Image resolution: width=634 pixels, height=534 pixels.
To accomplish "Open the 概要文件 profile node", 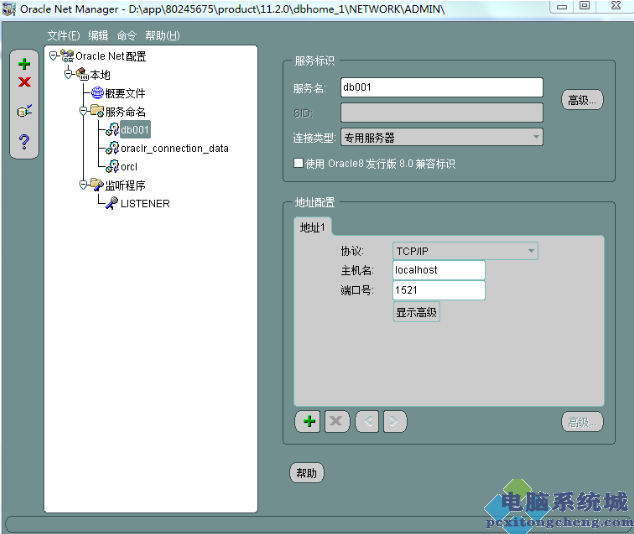I will click(125, 93).
